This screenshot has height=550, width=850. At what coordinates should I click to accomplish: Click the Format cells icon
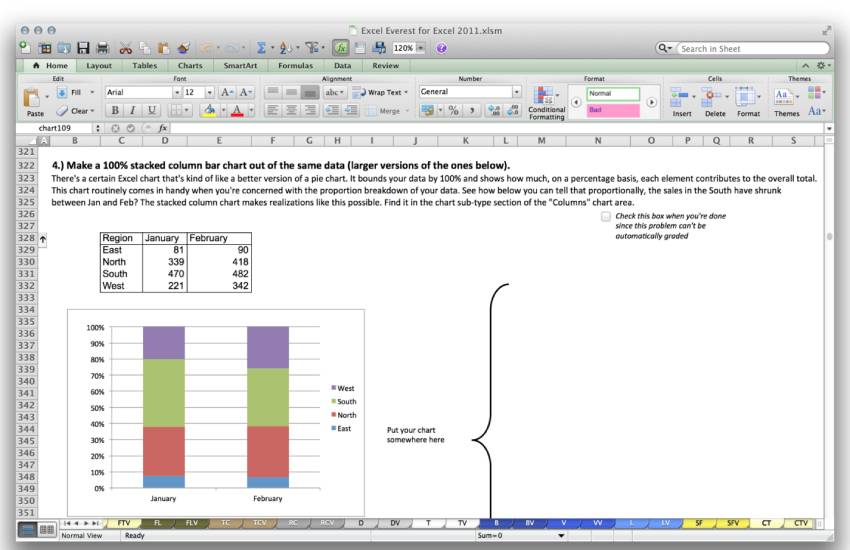(x=745, y=96)
